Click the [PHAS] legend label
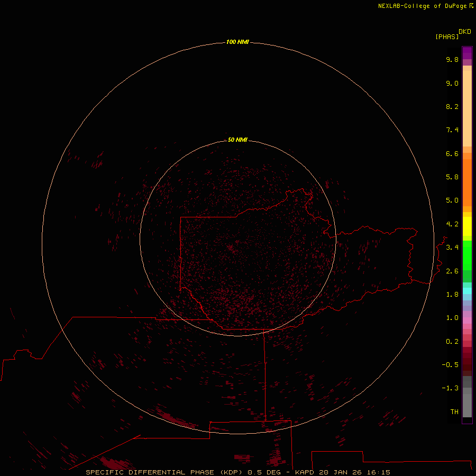476x476 pixels. coord(447,36)
